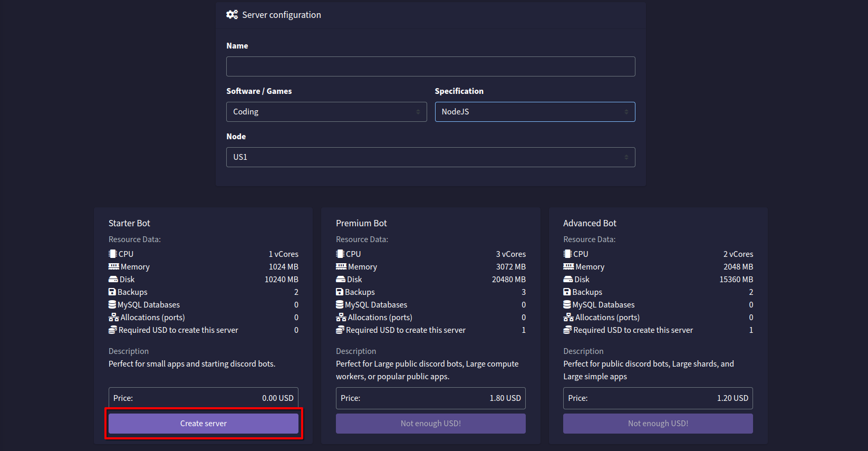Click Not enough USD under Premium Bot
Screen dimensions: 868x451
coord(430,424)
